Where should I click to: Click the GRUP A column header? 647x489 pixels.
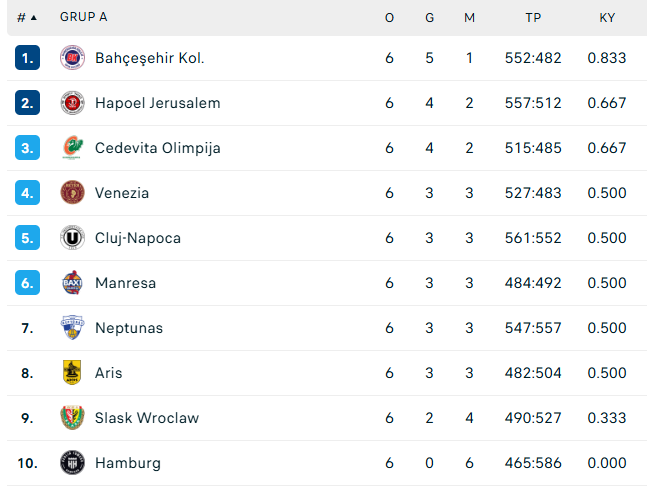click(84, 17)
